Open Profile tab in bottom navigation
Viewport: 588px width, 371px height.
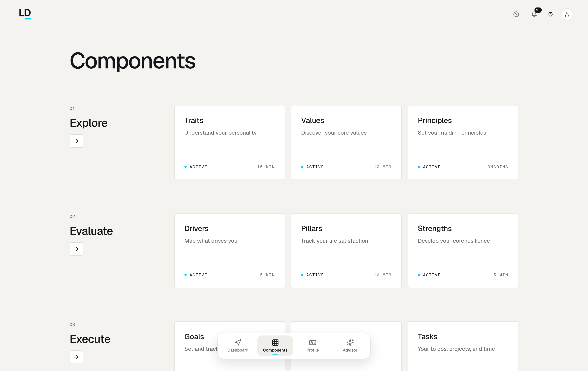(x=313, y=346)
